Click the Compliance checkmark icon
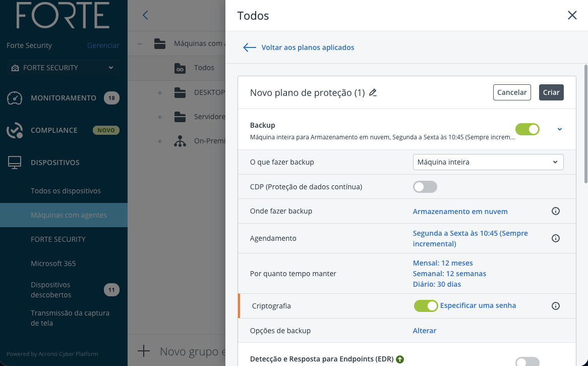The width and height of the screenshot is (588, 366). (15, 130)
